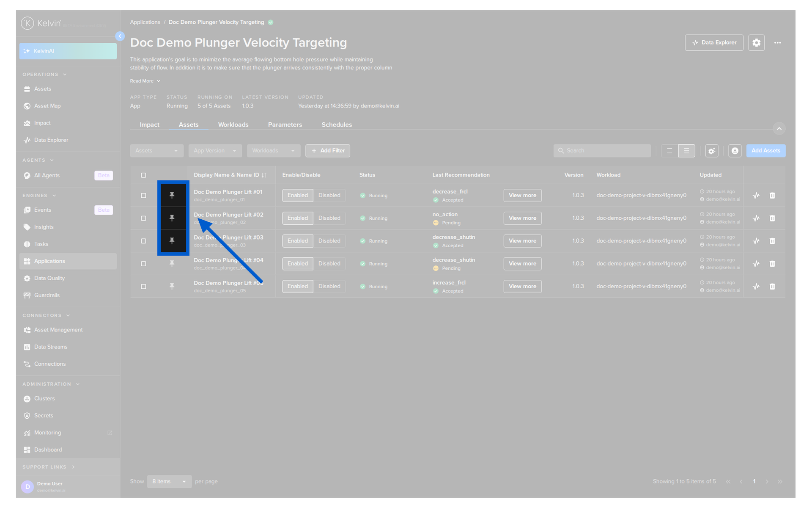Click the Add Assets button

click(765, 151)
